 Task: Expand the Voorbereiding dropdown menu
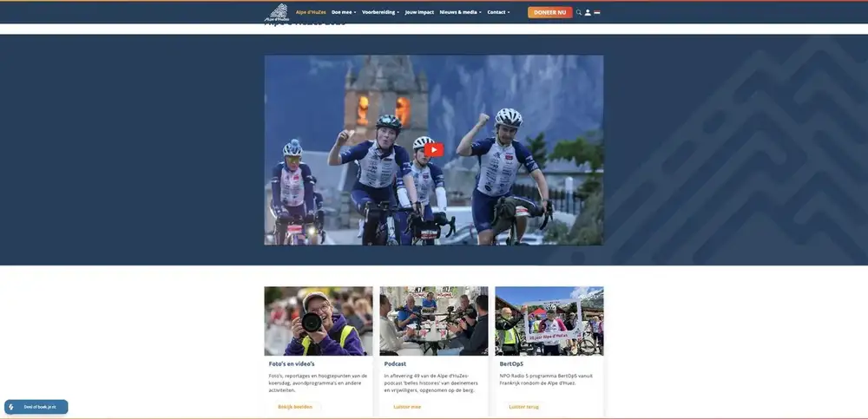pyautogui.click(x=380, y=12)
